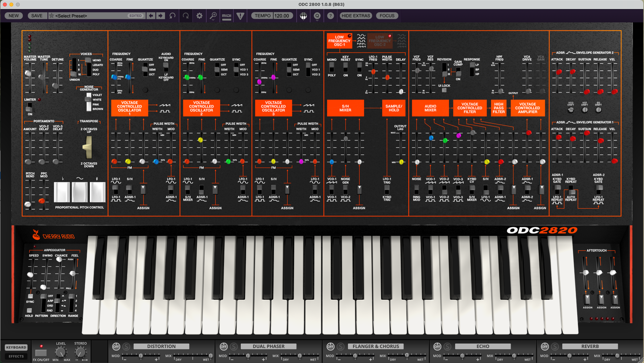Click the effects Stereo knob
The height and width of the screenshot is (363, 644).
81,352
